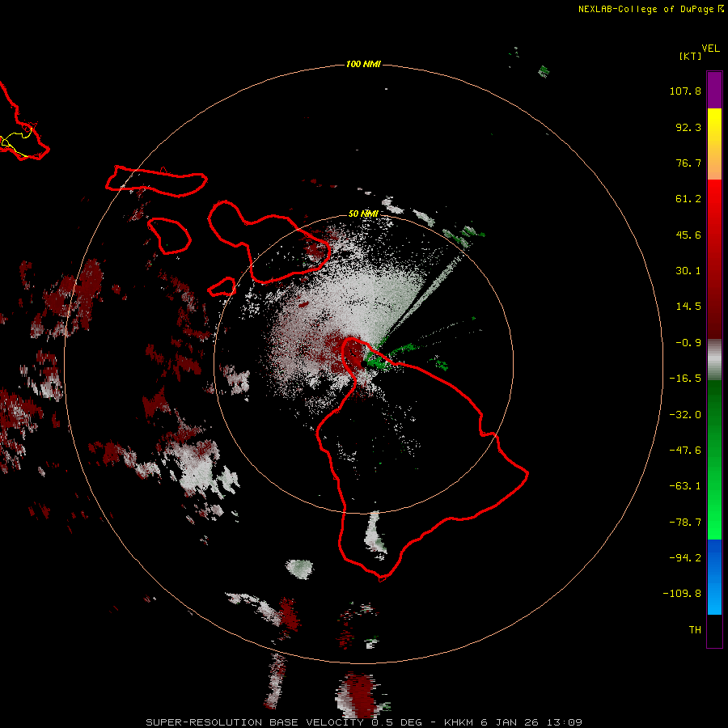Click the light blue segment near -109.8
Screen dimensions: 728x728
tap(714, 597)
